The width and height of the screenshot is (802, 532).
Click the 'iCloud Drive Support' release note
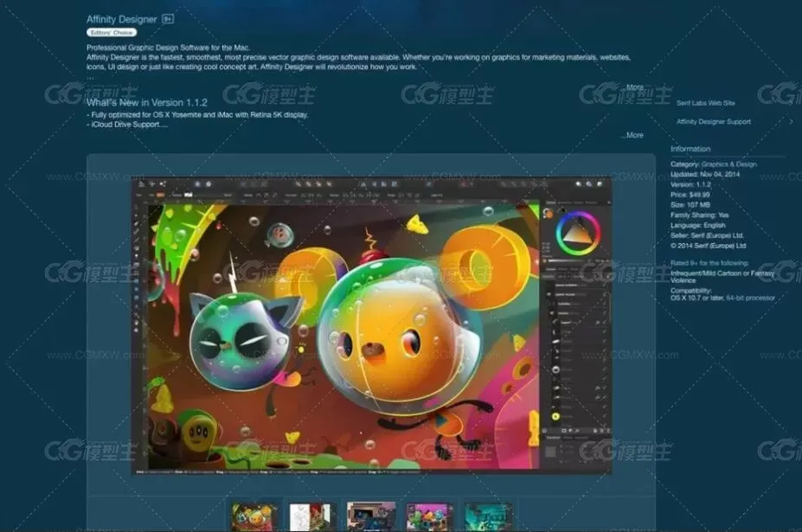pyautogui.click(x=127, y=125)
